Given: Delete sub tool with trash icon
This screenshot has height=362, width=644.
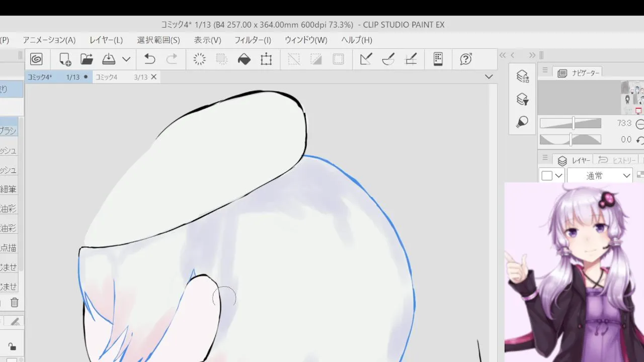Looking at the screenshot, I should pos(15,302).
